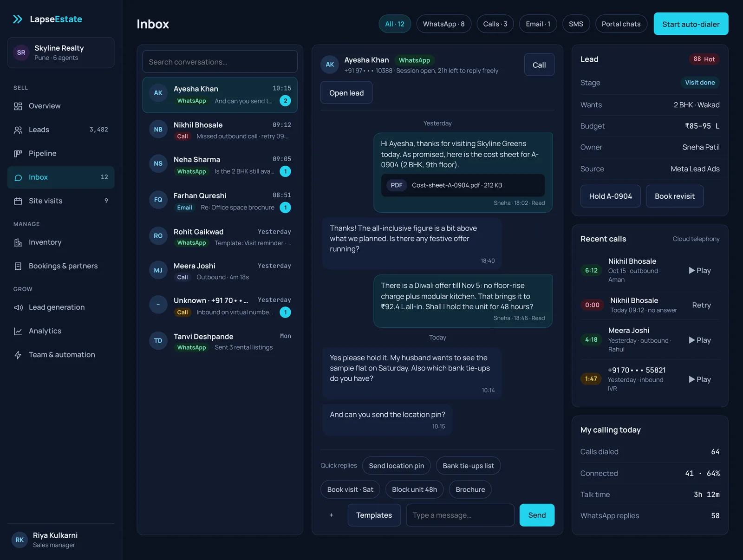Image resolution: width=743 pixels, height=560 pixels.
Task: Retry Nikhil Bhosale unanswered call
Action: tap(701, 305)
